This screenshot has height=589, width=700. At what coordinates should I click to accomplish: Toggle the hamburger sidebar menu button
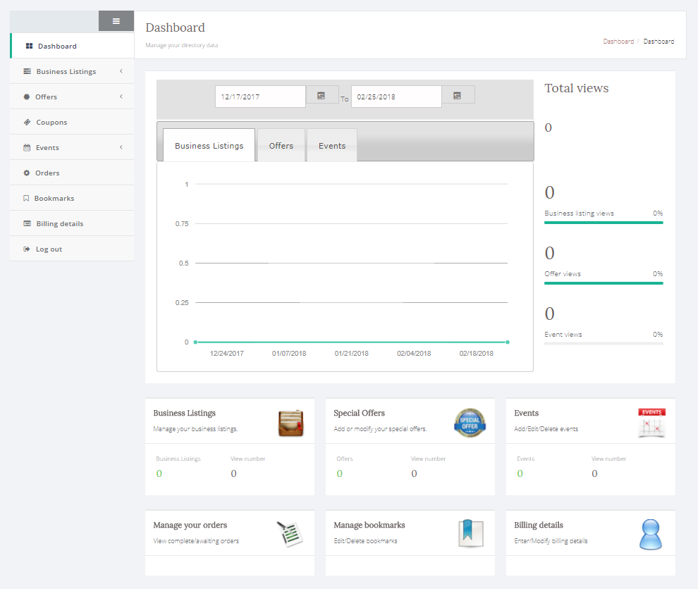(x=116, y=21)
